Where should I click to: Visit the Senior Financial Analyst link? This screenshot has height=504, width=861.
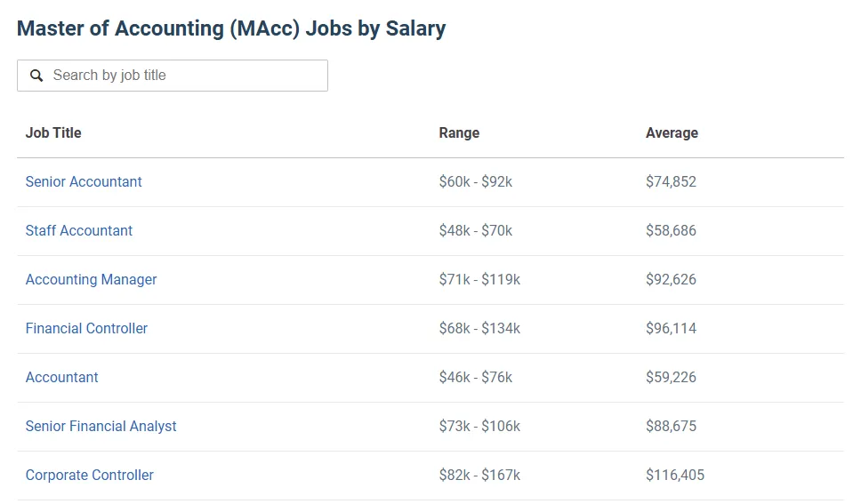click(101, 426)
